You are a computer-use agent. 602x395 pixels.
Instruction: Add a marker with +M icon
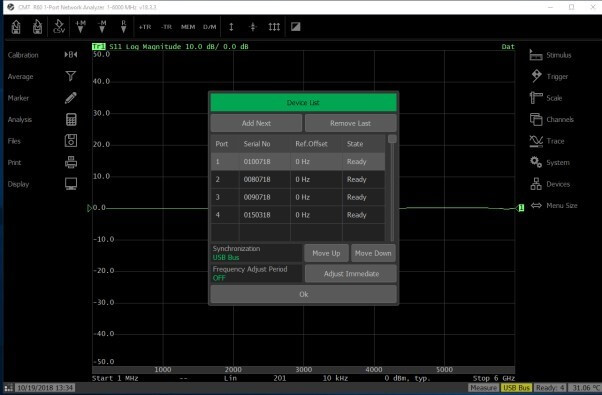[x=81, y=27]
